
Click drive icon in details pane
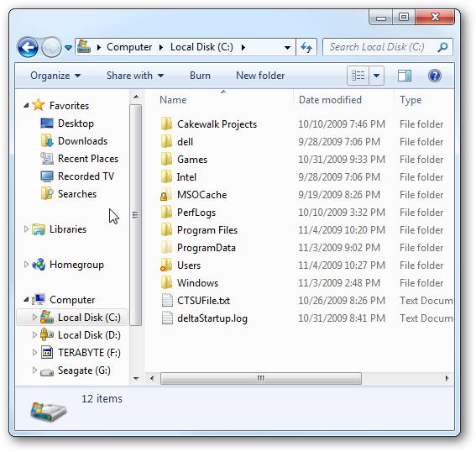tap(49, 412)
